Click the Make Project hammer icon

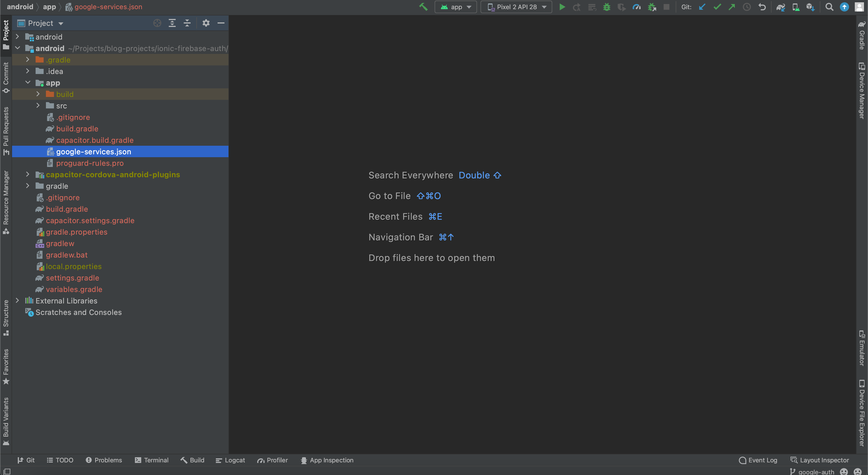(x=423, y=7)
